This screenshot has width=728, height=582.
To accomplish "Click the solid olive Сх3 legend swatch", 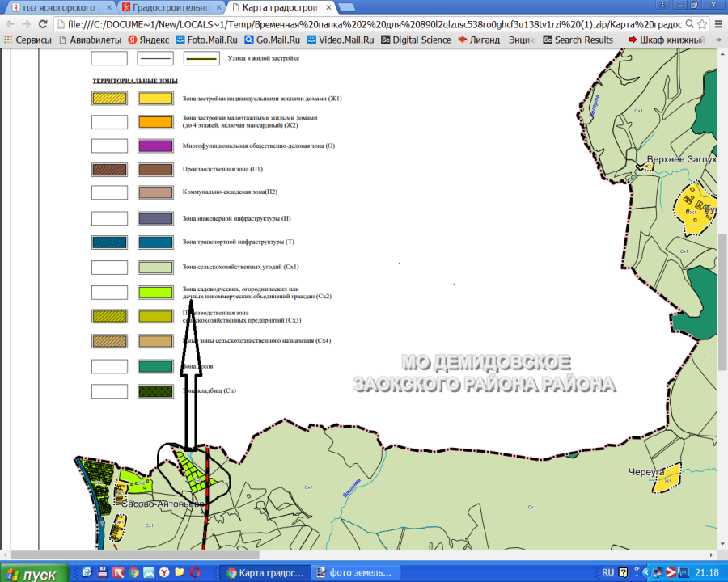I will coord(155,317).
